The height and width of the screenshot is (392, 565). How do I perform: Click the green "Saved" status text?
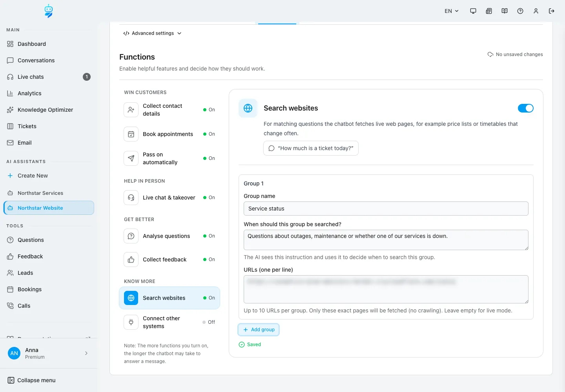coord(254,345)
